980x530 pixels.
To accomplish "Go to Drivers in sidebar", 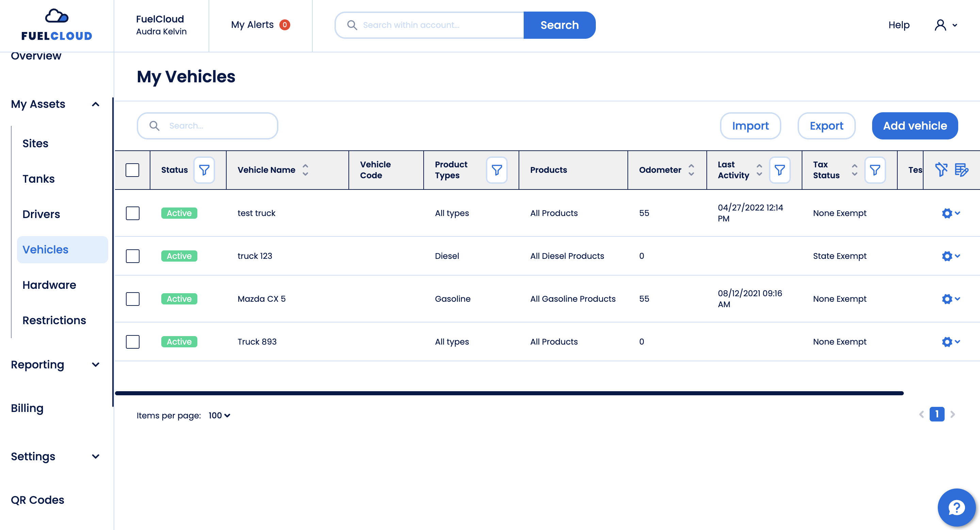I will click(x=41, y=214).
